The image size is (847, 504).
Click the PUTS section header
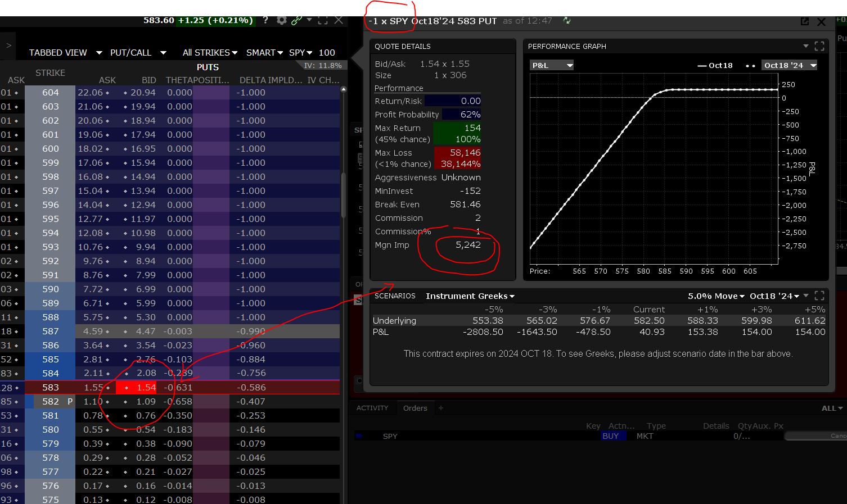point(208,67)
